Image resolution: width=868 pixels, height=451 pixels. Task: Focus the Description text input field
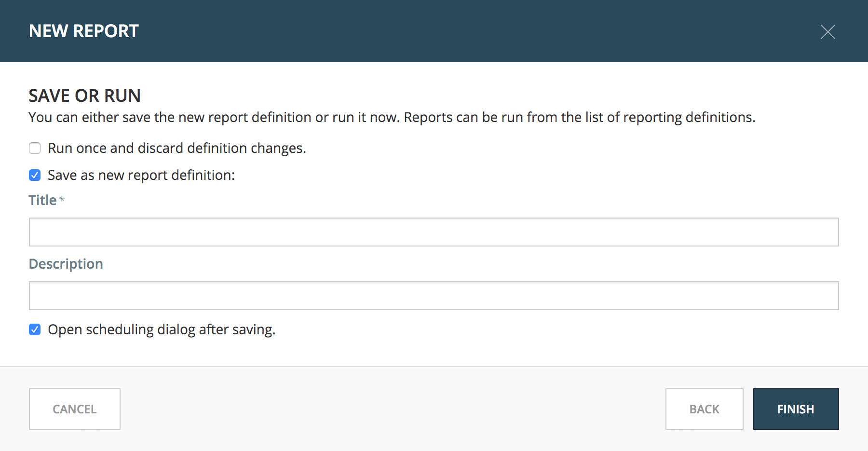pos(434,296)
